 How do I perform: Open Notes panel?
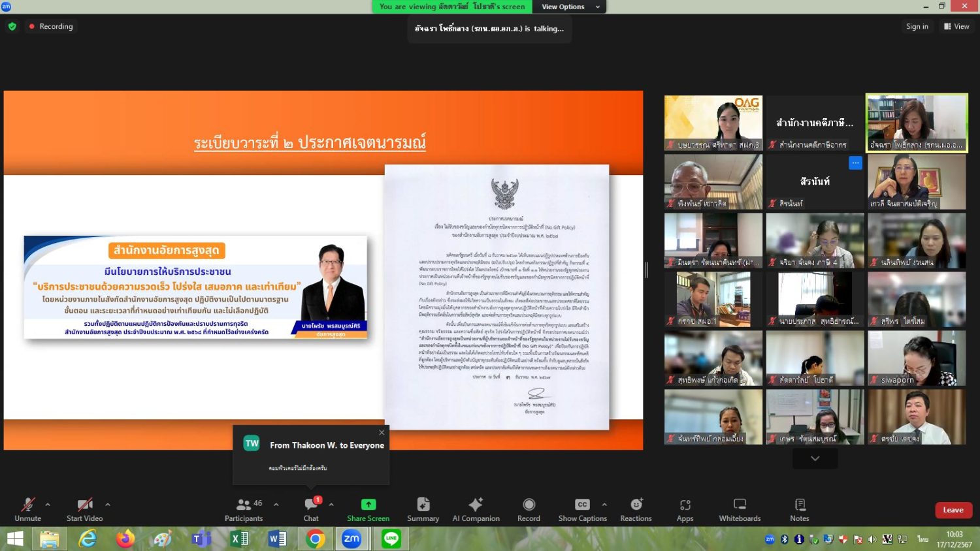[800, 505]
